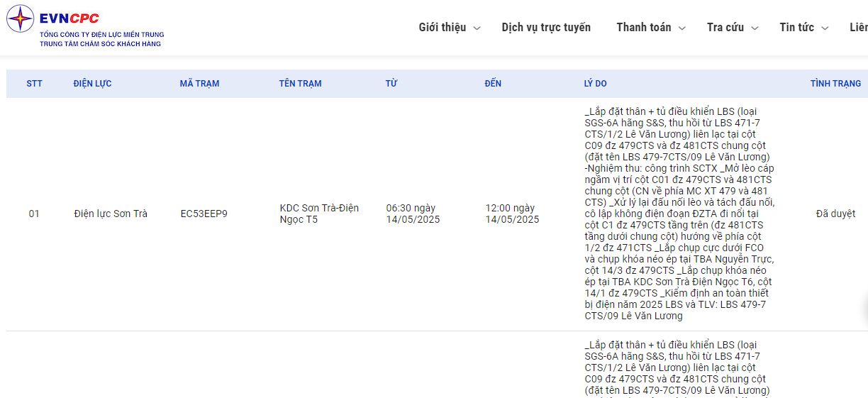Viewport: 868px width, 398px height.
Task: Expand the arrow beside Tin tức
Action: 825,28
